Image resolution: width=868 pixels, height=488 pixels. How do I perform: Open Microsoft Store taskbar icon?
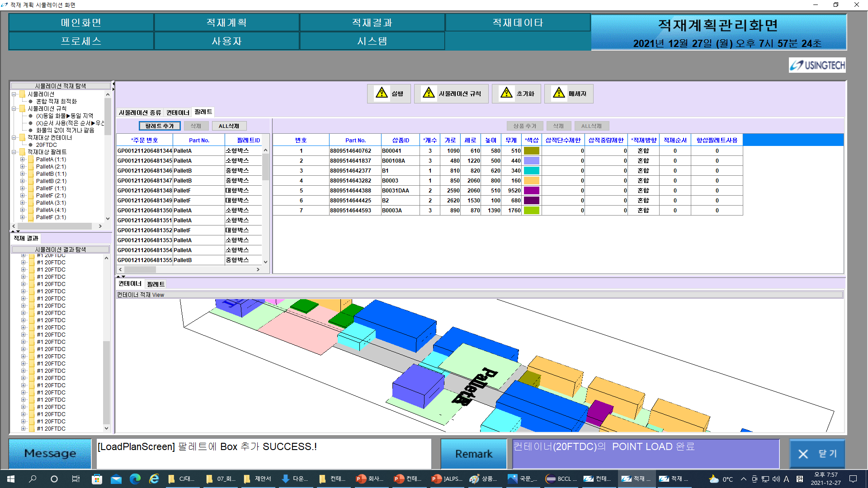[97, 479]
